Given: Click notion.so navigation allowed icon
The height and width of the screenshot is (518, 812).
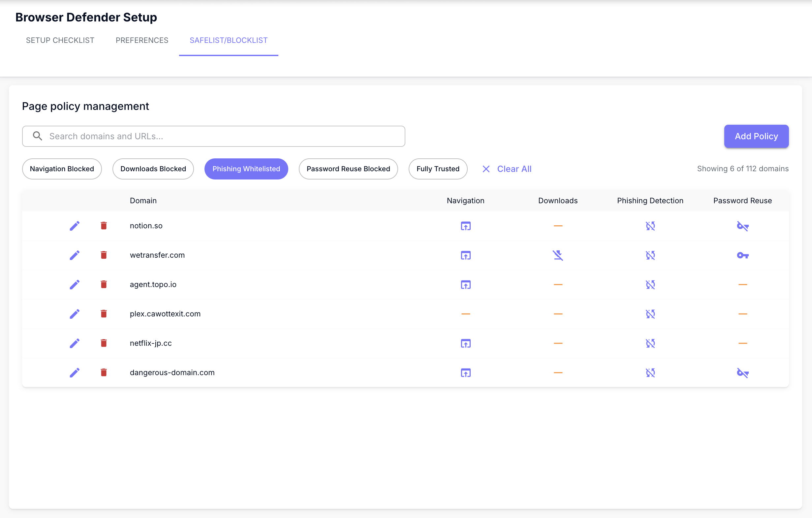Looking at the screenshot, I should (465, 226).
